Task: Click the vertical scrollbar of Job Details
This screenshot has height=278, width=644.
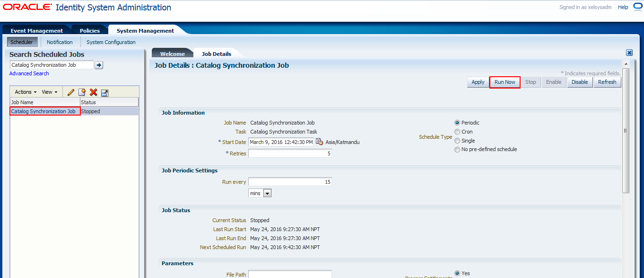Action: click(626, 130)
